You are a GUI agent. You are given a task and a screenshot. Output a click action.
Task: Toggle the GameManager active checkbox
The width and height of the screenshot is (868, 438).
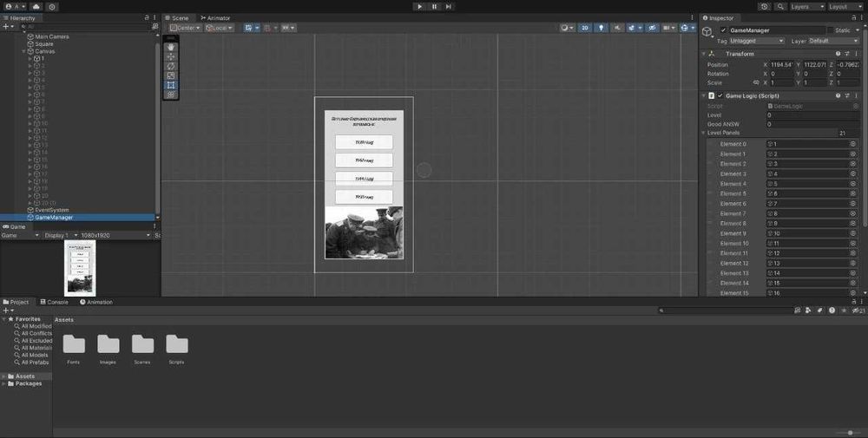point(723,30)
